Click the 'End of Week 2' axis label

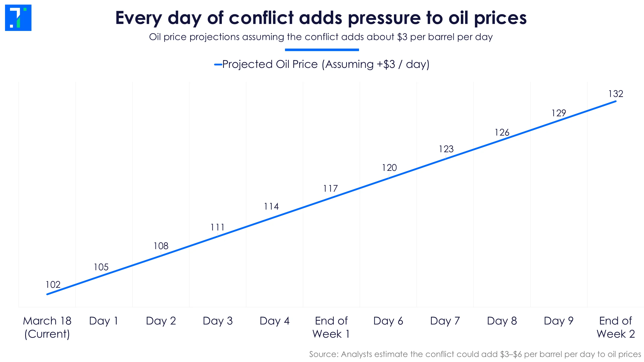[x=616, y=327]
